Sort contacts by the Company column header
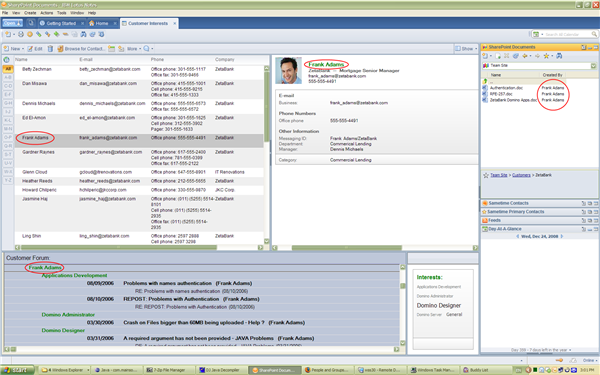Image resolution: width=600 pixels, height=375 pixels. click(x=225, y=60)
